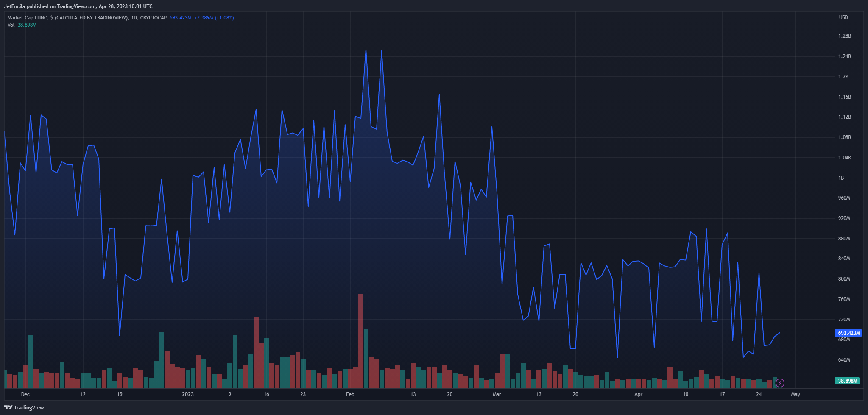This screenshot has height=415, width=868.
Task: Click the TradingView logo in the corner
Action: tap(24, 407)
